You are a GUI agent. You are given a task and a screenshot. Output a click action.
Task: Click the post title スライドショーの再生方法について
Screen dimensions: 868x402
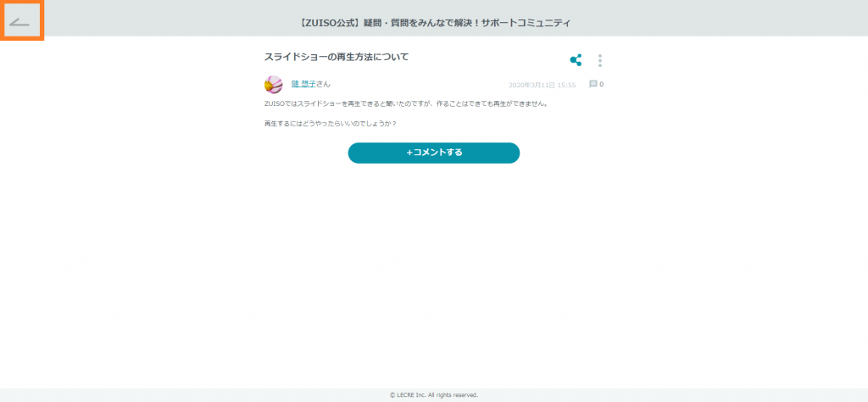pos(337,57)
